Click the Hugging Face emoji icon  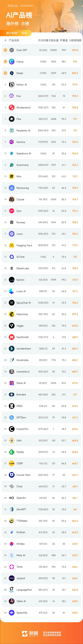12,245
